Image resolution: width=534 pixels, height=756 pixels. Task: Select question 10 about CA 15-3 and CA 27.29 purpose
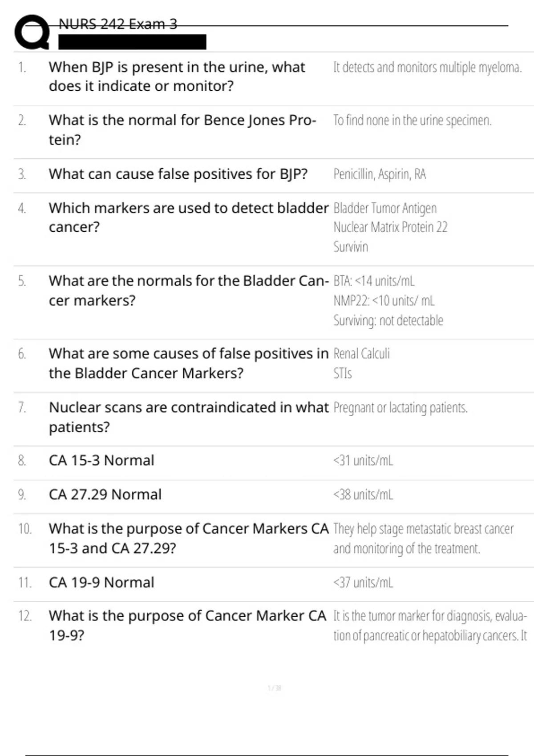[188, 538]
